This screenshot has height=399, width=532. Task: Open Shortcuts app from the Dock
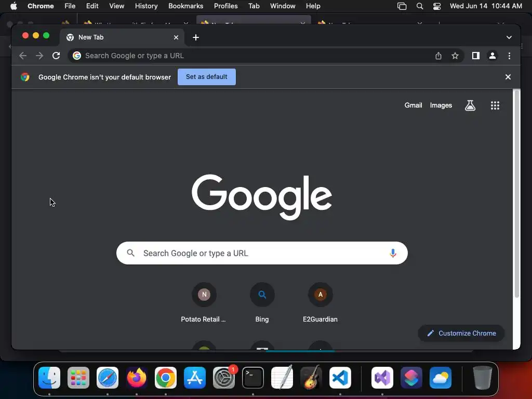pyautogui.click(x=411, y=378)
